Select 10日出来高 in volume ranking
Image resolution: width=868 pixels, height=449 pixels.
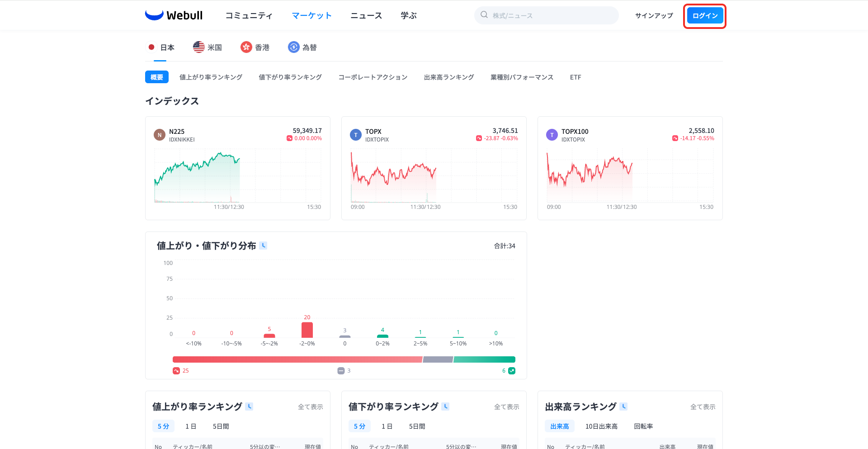601,426
